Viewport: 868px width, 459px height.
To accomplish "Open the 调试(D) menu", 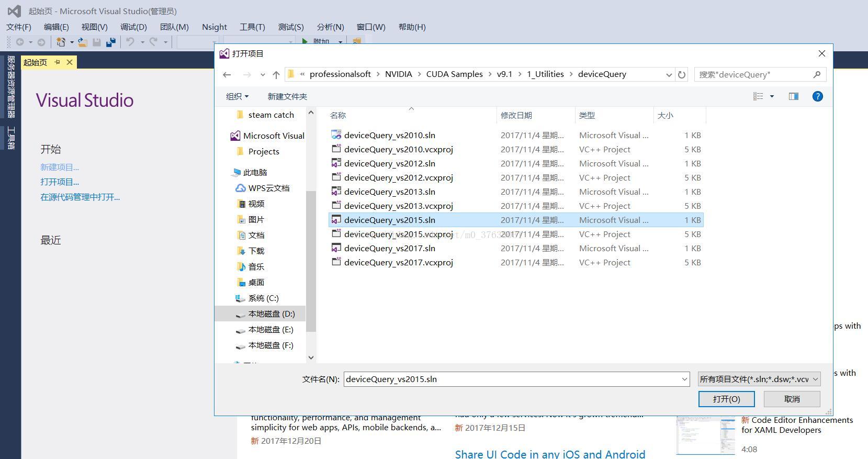I will coord(133,27).
